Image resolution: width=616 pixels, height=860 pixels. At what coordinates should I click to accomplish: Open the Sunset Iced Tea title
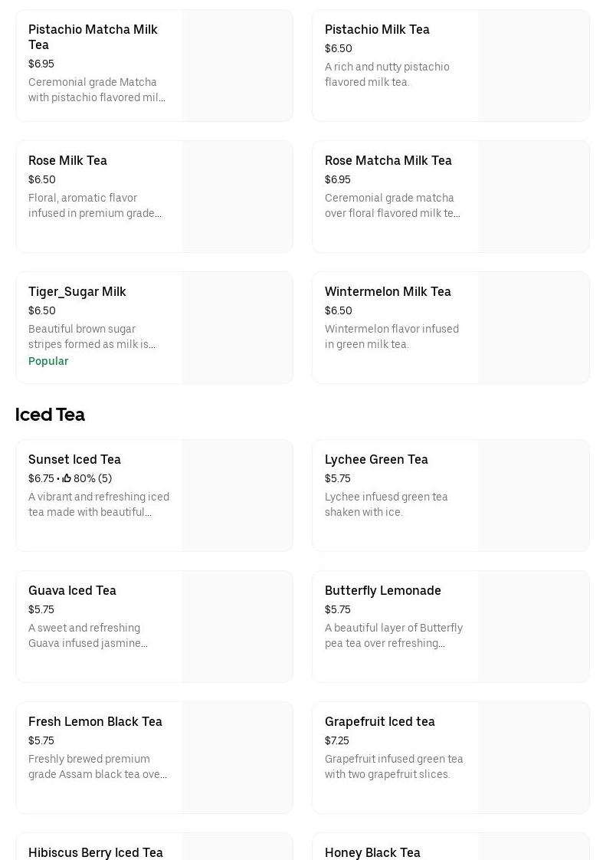(74, 459)
